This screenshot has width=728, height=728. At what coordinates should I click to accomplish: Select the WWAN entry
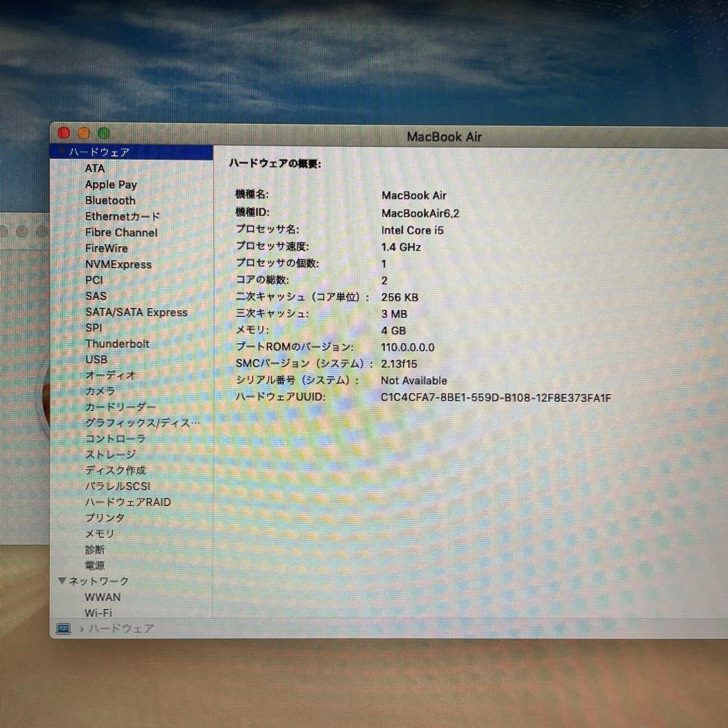pyautogui.click(x=102, y=597)
